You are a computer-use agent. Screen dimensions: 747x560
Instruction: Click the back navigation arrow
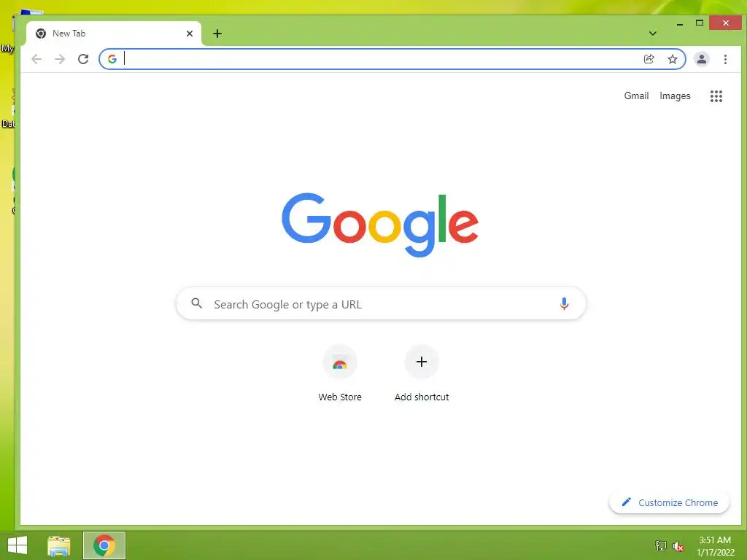[x=36, y=59]
